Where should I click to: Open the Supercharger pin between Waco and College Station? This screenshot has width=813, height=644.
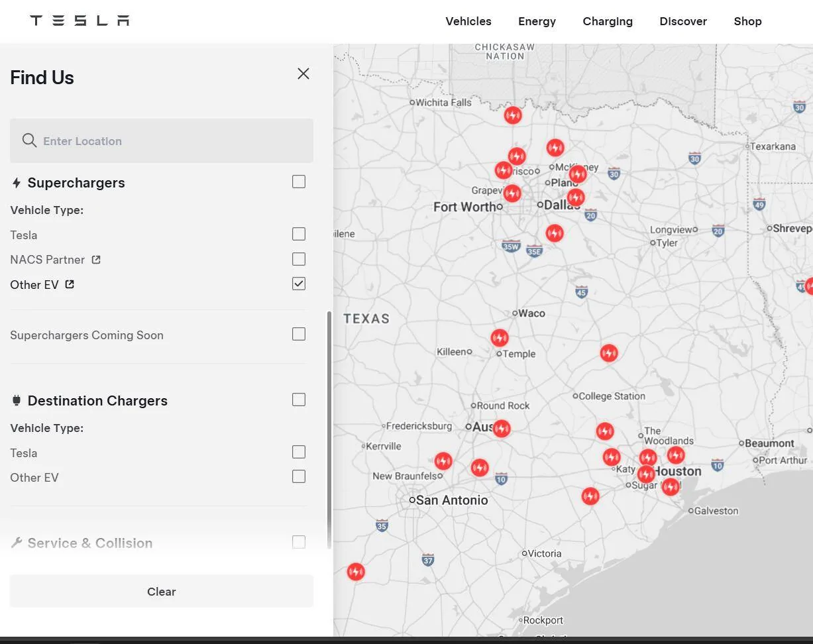[609, 353]
